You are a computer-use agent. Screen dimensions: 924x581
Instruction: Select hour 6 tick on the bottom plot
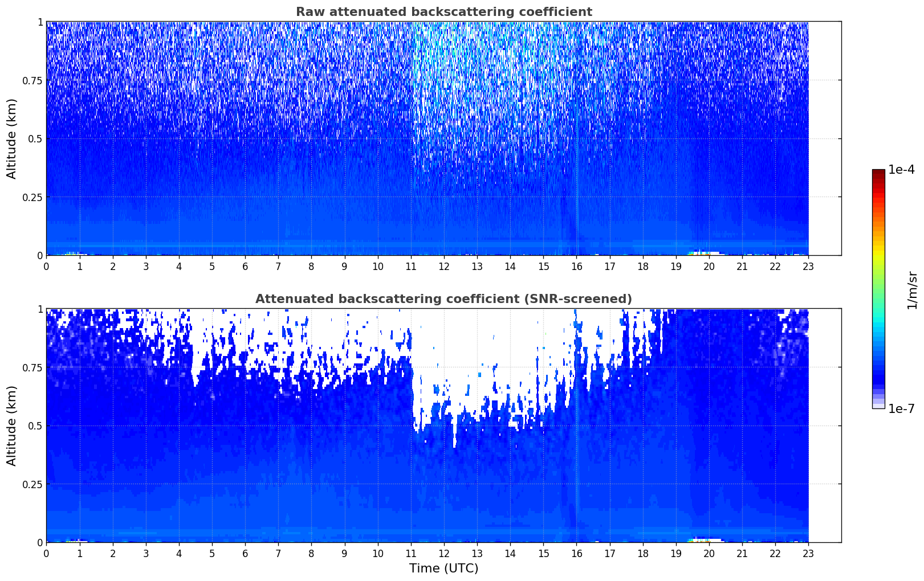pyautogui.click(x=245, y=554)
